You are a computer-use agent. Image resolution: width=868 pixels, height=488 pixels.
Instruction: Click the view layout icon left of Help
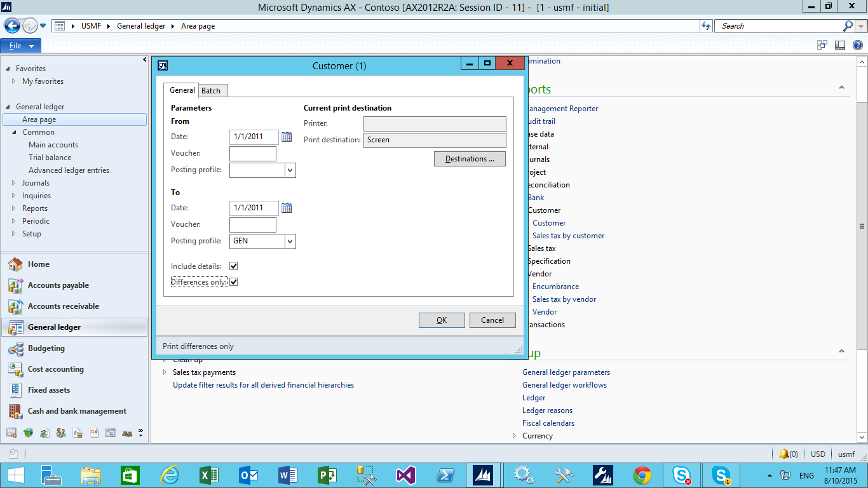click(x=840, y=45)
